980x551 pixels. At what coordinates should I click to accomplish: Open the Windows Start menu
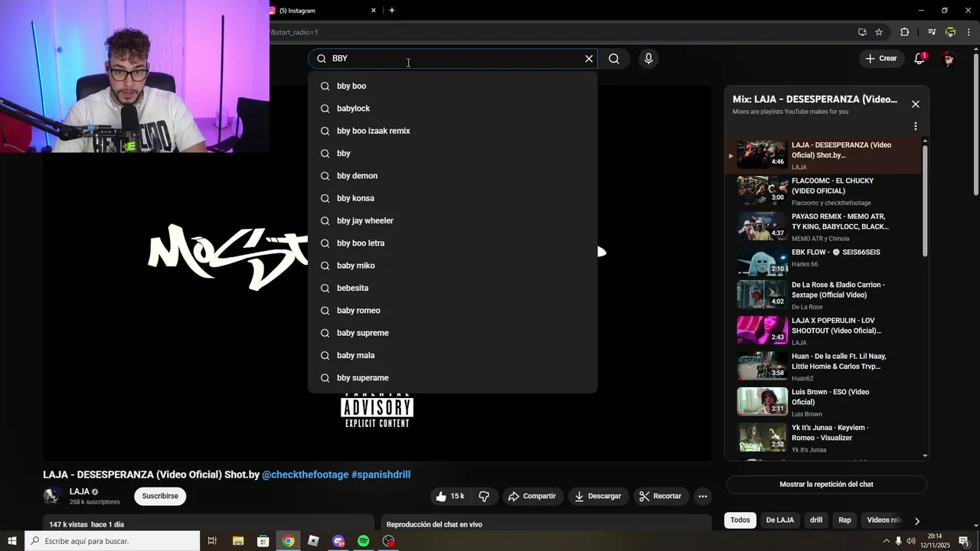point(12,541)
